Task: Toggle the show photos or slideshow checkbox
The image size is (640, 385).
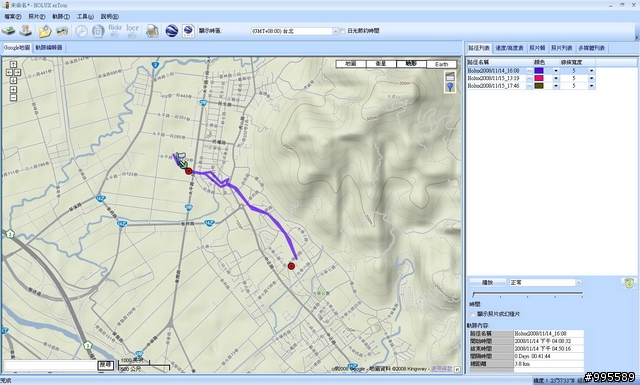Action: 473,314
